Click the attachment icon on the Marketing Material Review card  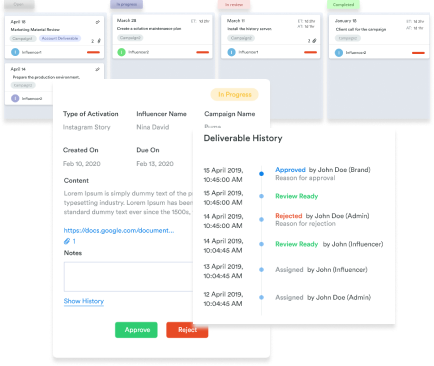(99, 41)
